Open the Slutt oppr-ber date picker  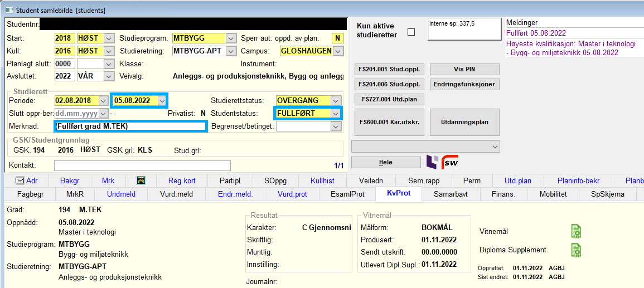tap(104, 113)
